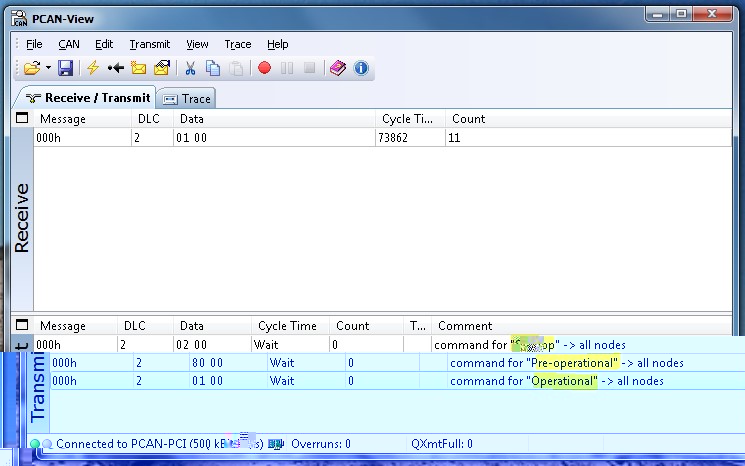The width and height of the screenshot is (745, 466).
Task: Click QXmtFull: 0 in the status bar
Action: coord(442,444)
